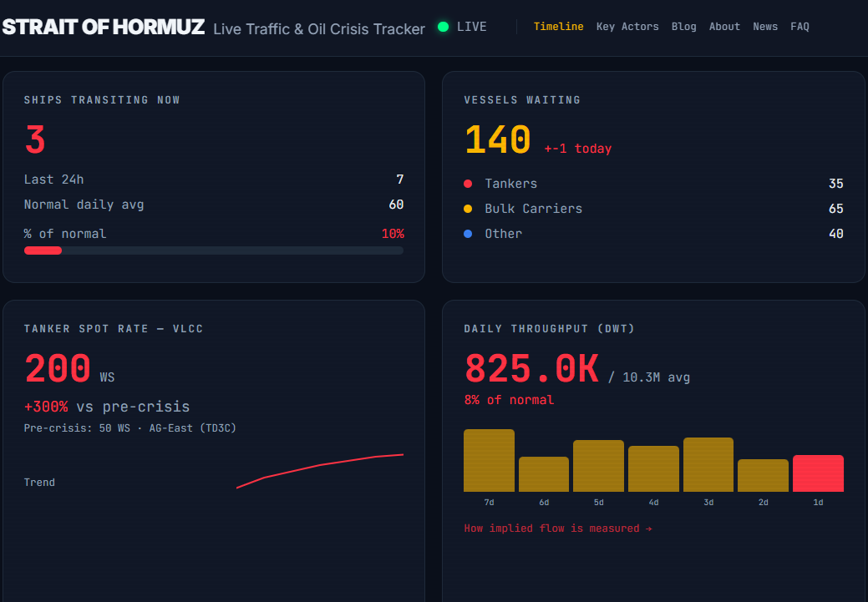Click the '10%' of normal value
Screen dimensions: 868x602
coord(393,234)
